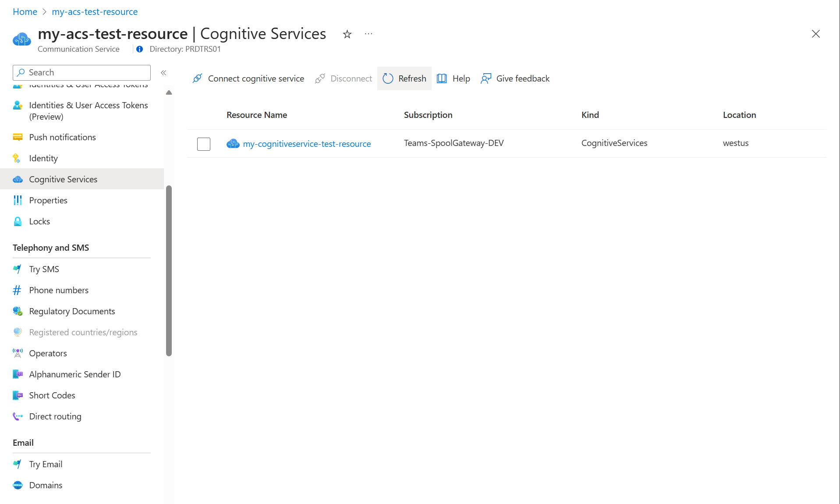Viewport: 840px width, 504px height.
Task: Close the Cognitive Services blade
Action: pyautogui.click(x=815, y=34)
